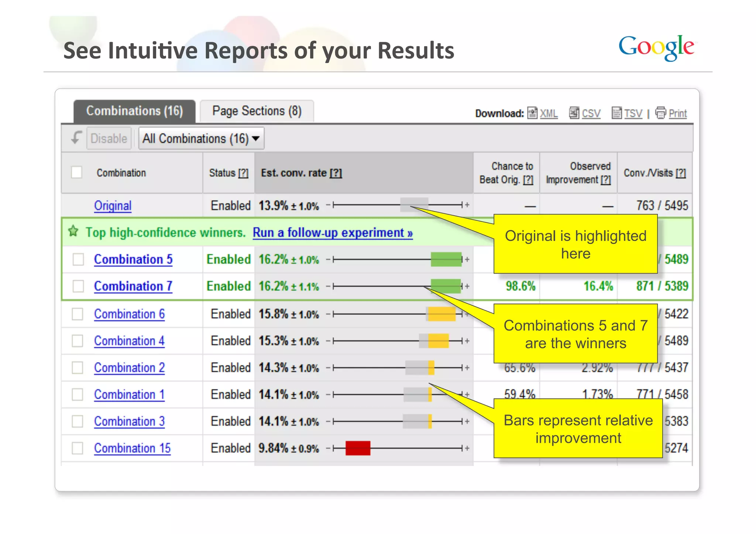Click the Print link

coord(678,113)
